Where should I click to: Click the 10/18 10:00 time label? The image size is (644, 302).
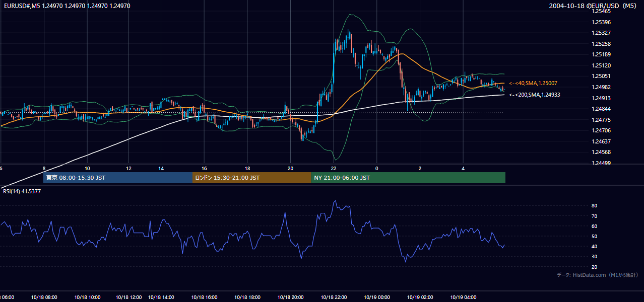tap(87, 297)
